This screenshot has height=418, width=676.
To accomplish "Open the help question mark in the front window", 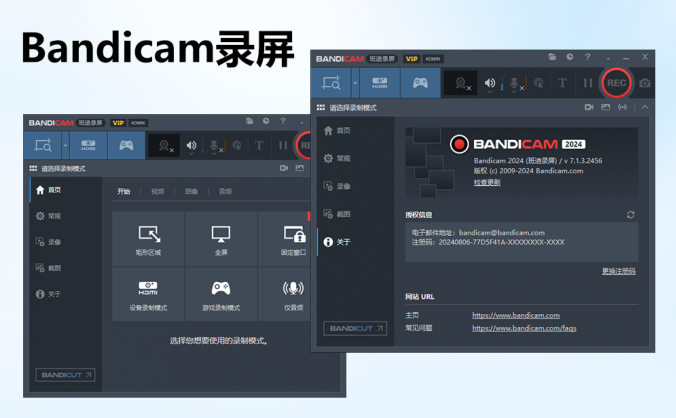I will (588, 56).
